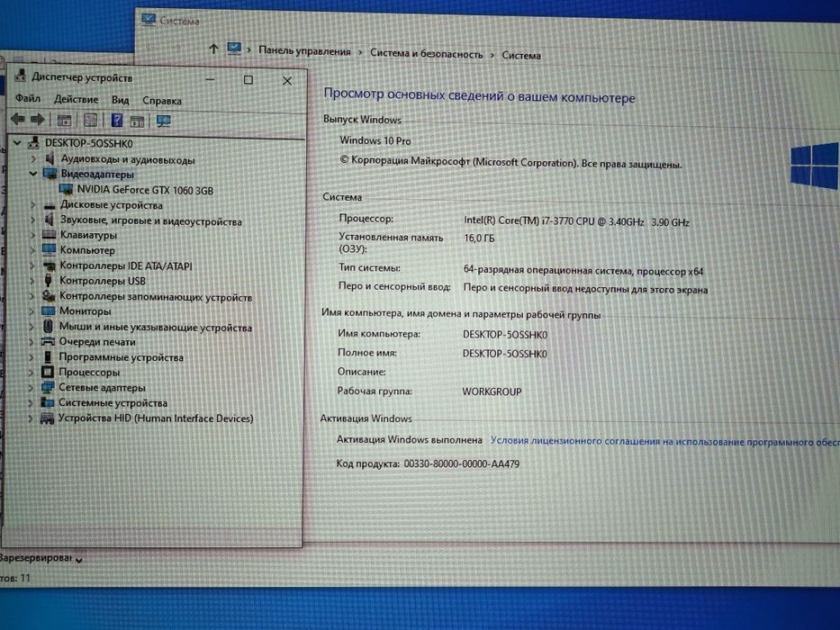Click the keyboard icon beside Клавиатуры
The image size is (840, 630).
49,234
